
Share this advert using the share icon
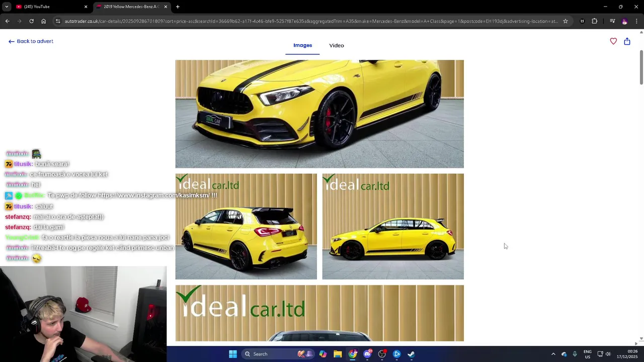point(627,41)
